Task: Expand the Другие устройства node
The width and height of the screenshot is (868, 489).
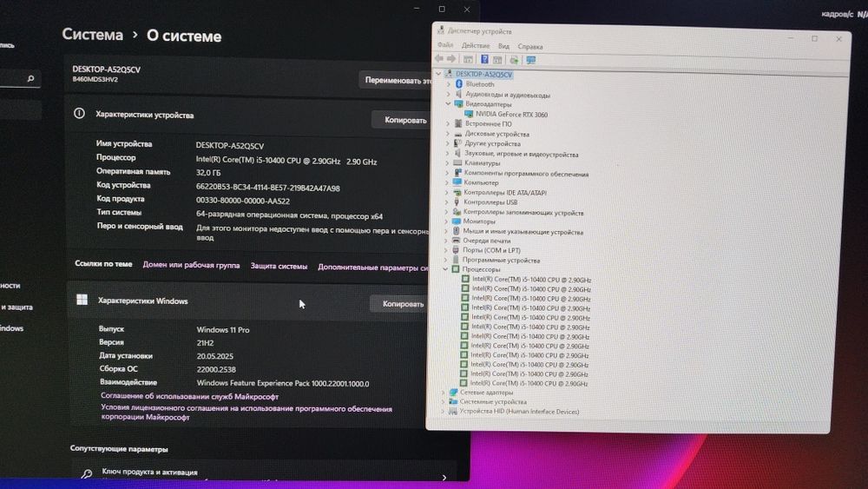Action: tap(448, 143)
